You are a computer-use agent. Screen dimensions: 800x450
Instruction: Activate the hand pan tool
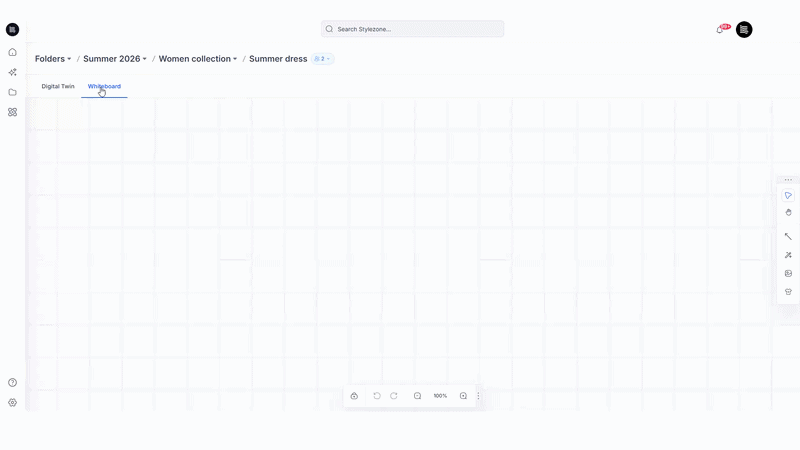(788, 212)
